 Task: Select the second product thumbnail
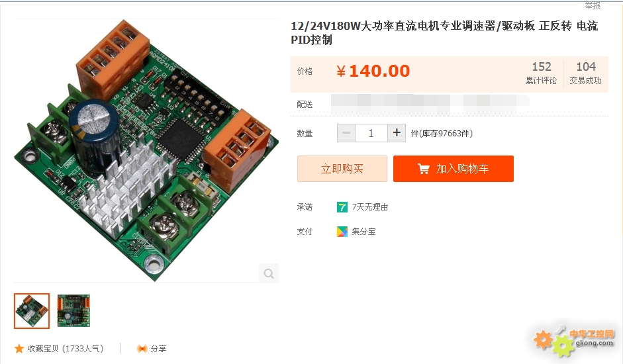click(x=73, y=311)
